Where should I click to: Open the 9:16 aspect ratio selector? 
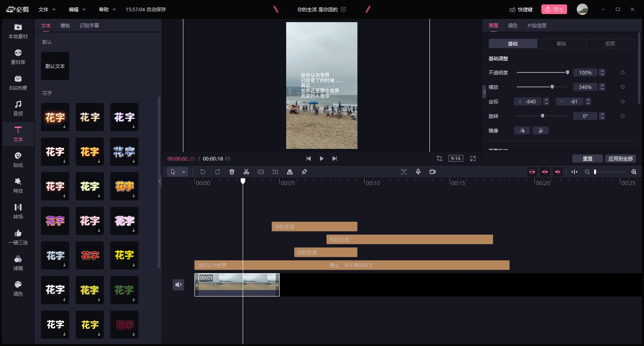pos(456,159)
